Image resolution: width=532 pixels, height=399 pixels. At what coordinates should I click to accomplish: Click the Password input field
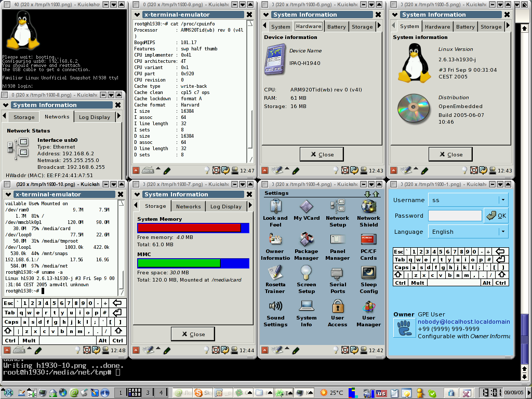pyautogui.click(x=455, y=216)
